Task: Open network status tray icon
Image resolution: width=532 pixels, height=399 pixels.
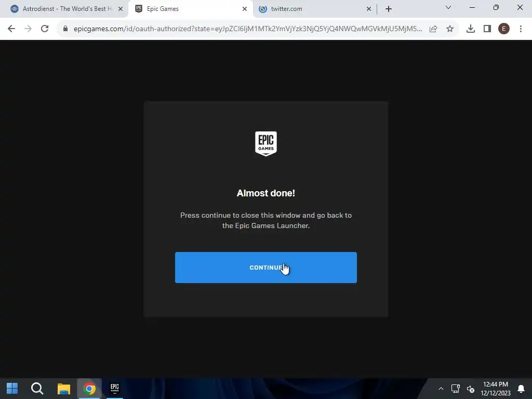Action: click(455, 389)
